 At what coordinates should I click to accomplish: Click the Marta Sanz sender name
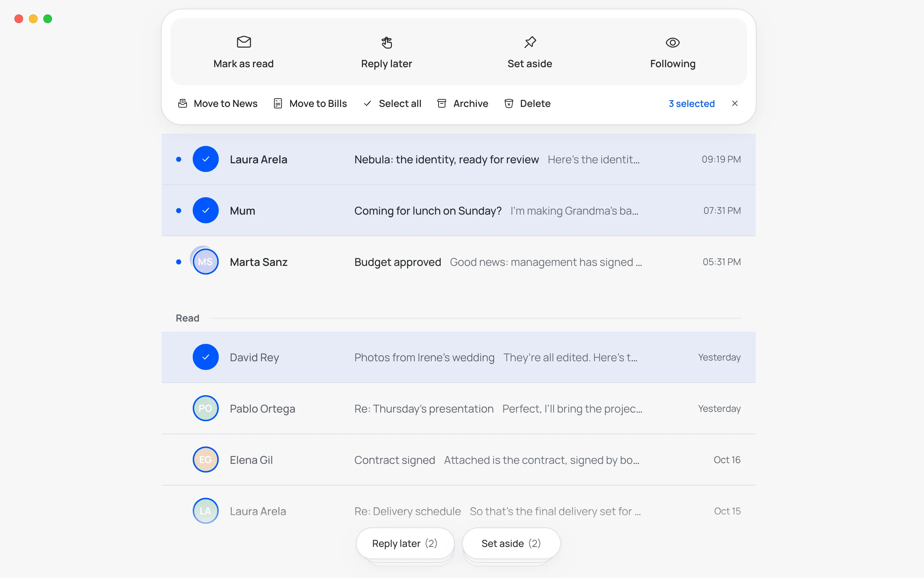click(x=258, y=262)
